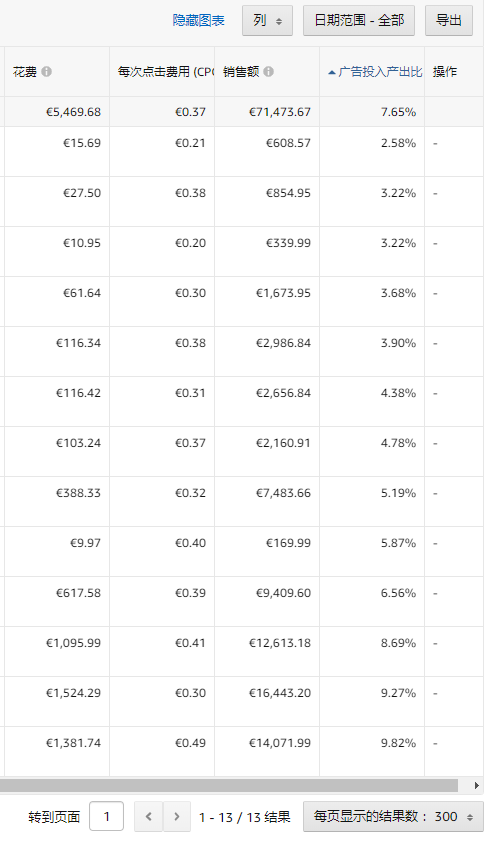Click the 操作 column header
The height and width of the screenshot is (843, 494).
445,72
